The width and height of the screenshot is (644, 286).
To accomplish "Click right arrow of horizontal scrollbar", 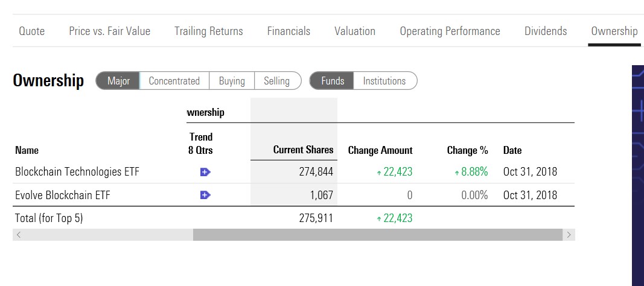I will 568,235.
